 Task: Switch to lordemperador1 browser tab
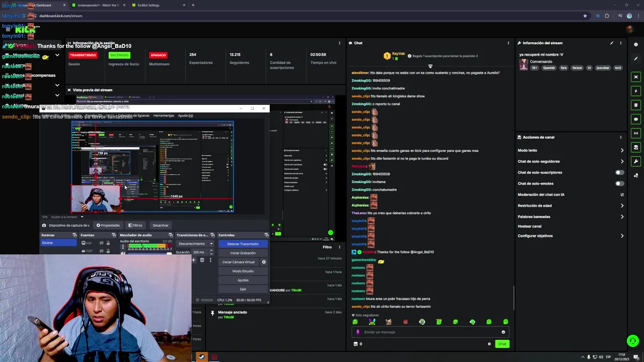(99, 5)
